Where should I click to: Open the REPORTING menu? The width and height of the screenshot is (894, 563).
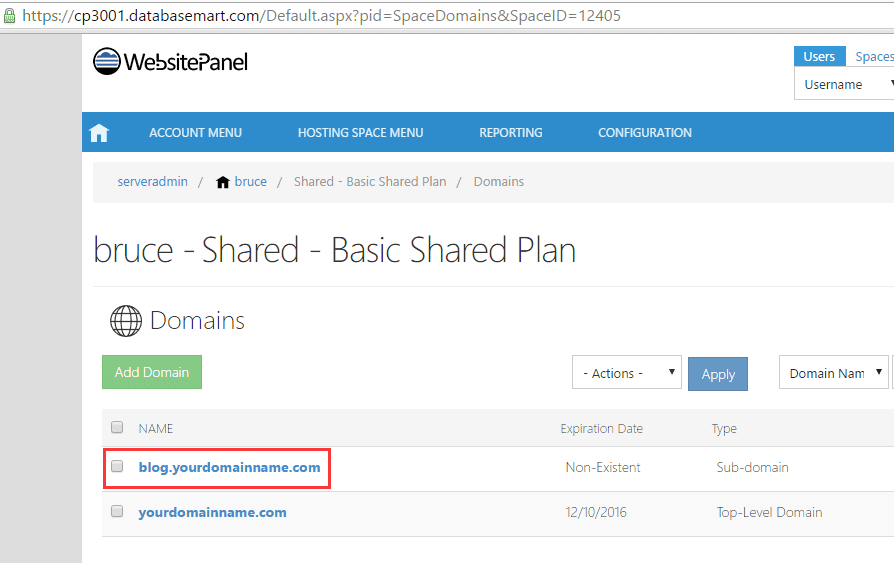[511, 132]
